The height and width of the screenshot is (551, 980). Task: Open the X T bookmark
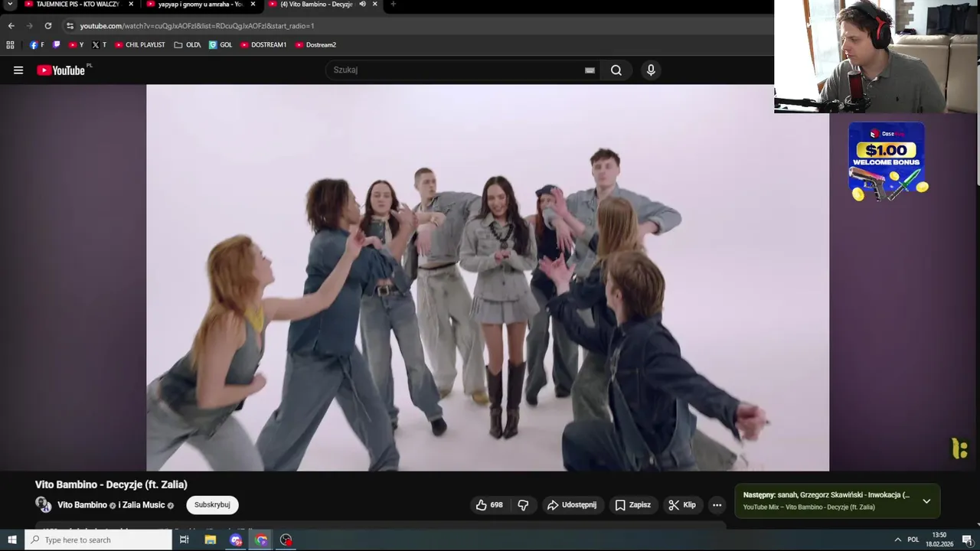coord(99,45)
